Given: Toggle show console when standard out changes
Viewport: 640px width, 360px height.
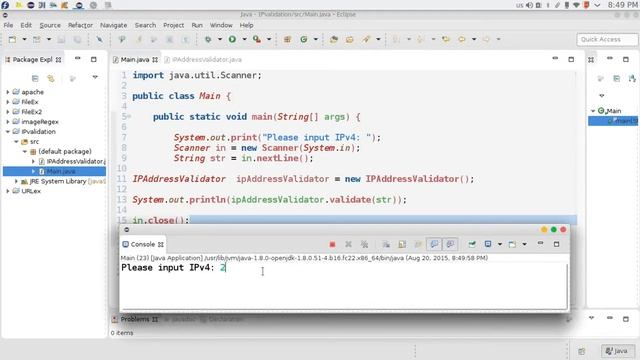Looking at the screenshot, I should click(434, 244).
